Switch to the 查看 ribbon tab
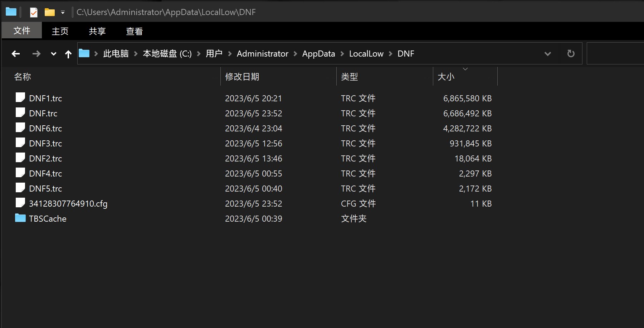This screenshot has width=644, height=328. 135,31
